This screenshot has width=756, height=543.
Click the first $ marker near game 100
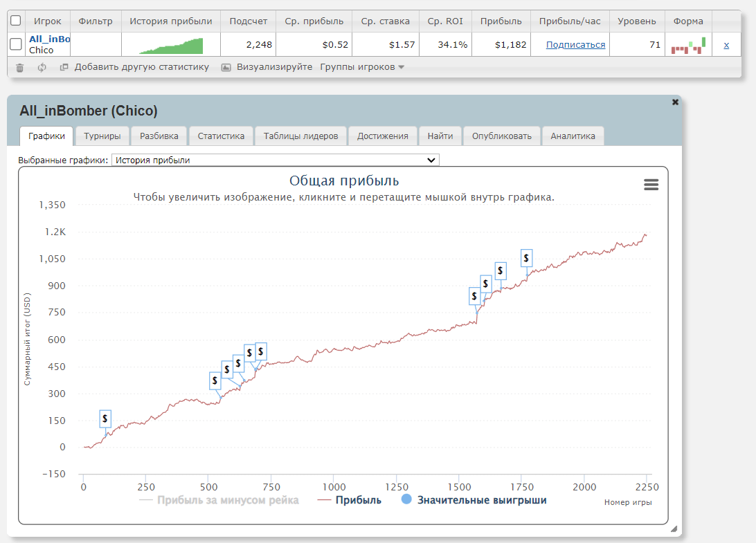pos(105,418)
